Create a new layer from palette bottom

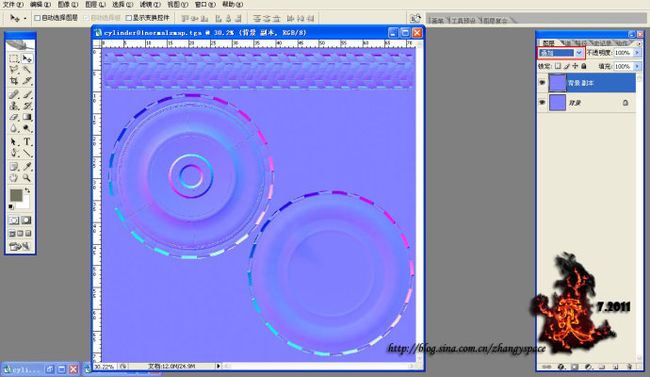(x=616, y=367)
